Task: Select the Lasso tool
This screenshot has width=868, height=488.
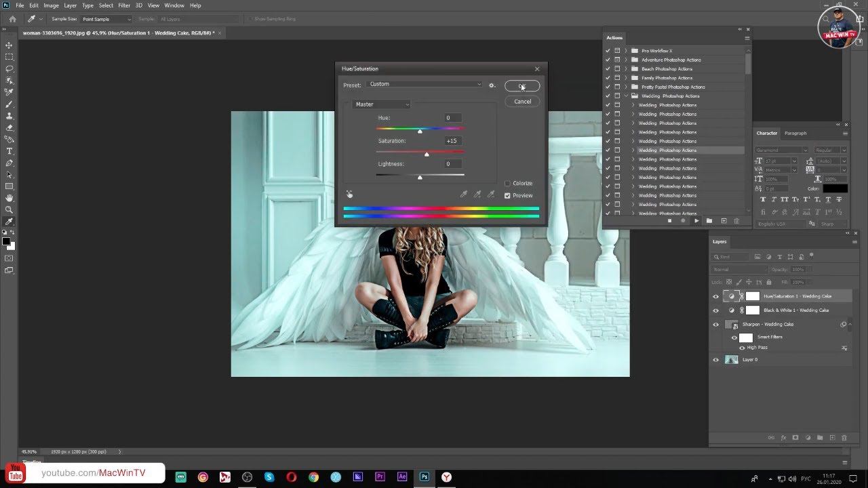Action: (9, 69)
